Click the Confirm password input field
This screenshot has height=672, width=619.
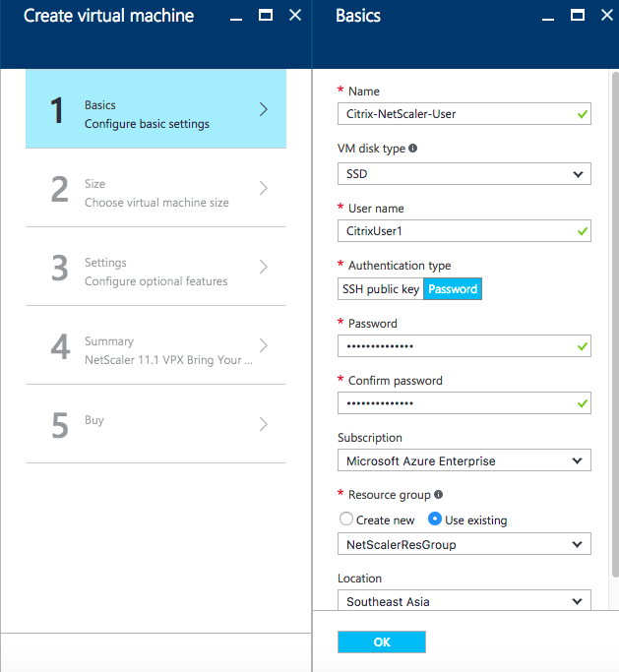[x=464, y=402]
